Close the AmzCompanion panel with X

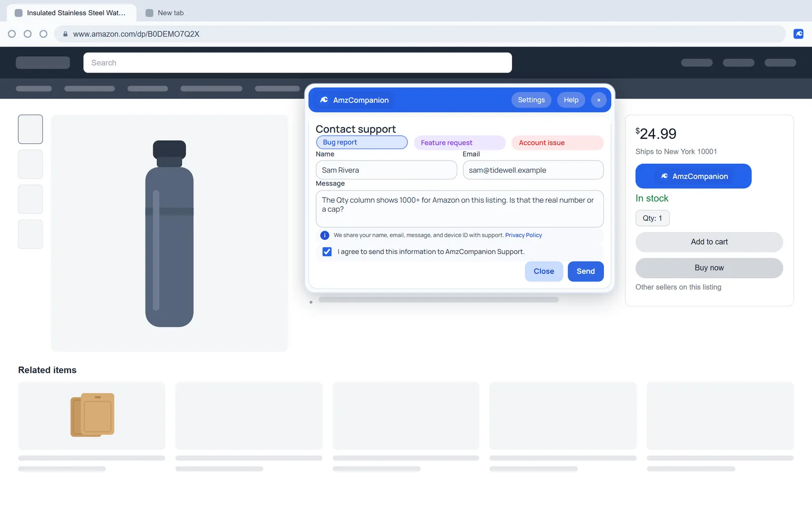click(x=599, y=100)
